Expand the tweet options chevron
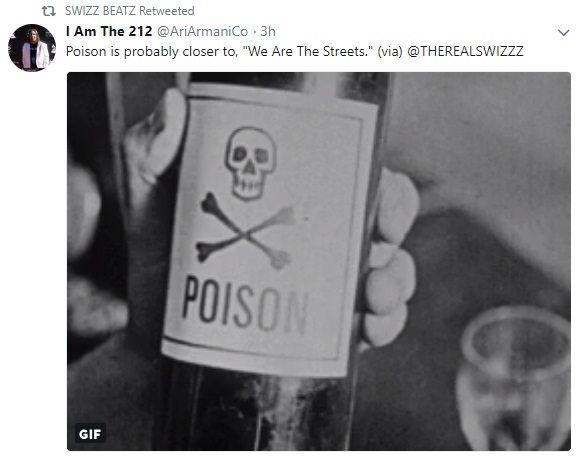The width and height of the screenshot is (583, 458). tap(564, 33)
